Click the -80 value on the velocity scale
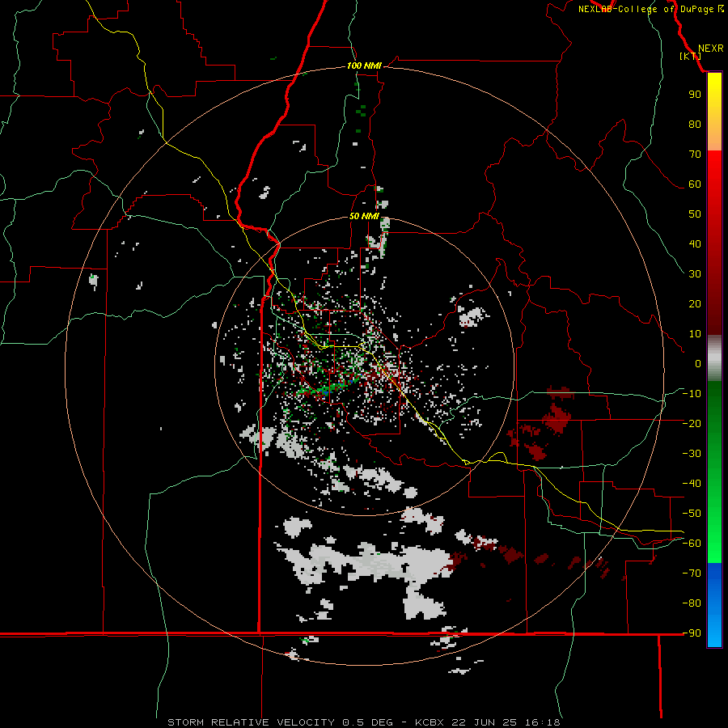 tap(692, 603)
